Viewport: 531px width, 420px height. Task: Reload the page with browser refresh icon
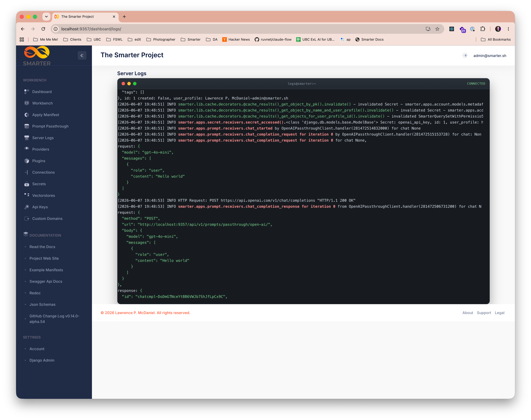coord(43,29)
